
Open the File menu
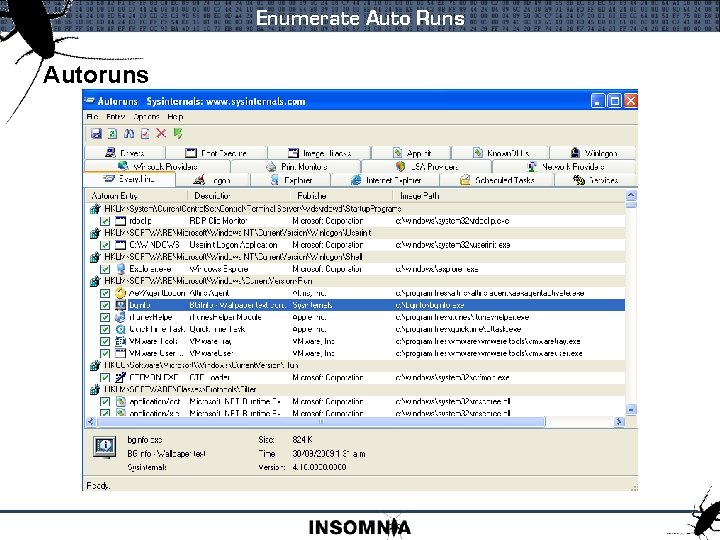[x=92, y=117]
